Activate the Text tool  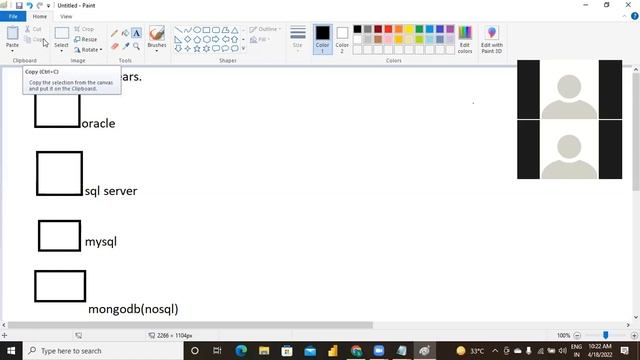tap(136, 33)
